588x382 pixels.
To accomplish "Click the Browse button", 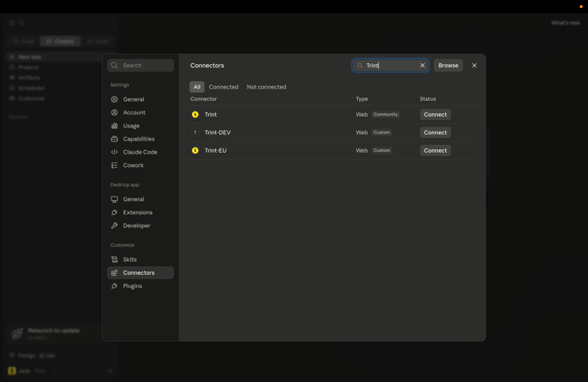I will click(x=448, y=65).
